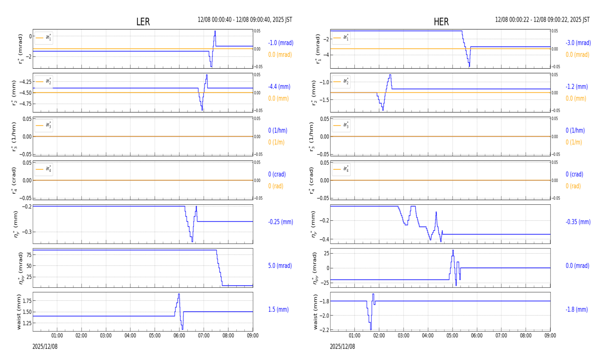Click the 0 (crad) value for LER

coord(277,174)
